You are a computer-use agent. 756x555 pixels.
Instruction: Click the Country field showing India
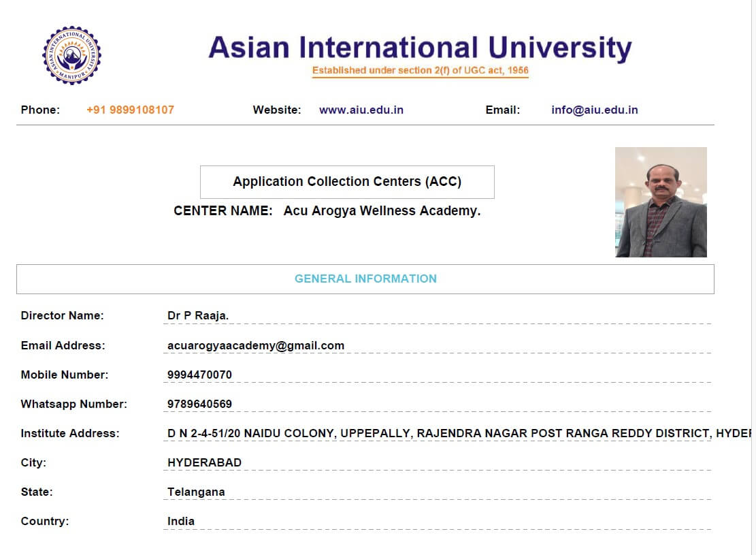coord(181,521)
